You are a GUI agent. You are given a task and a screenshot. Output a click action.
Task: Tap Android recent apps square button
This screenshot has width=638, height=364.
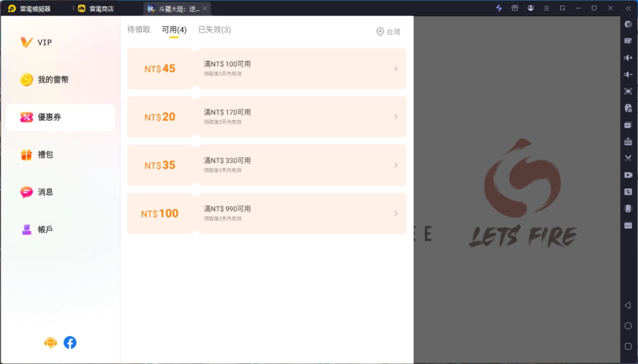[628, 346]
